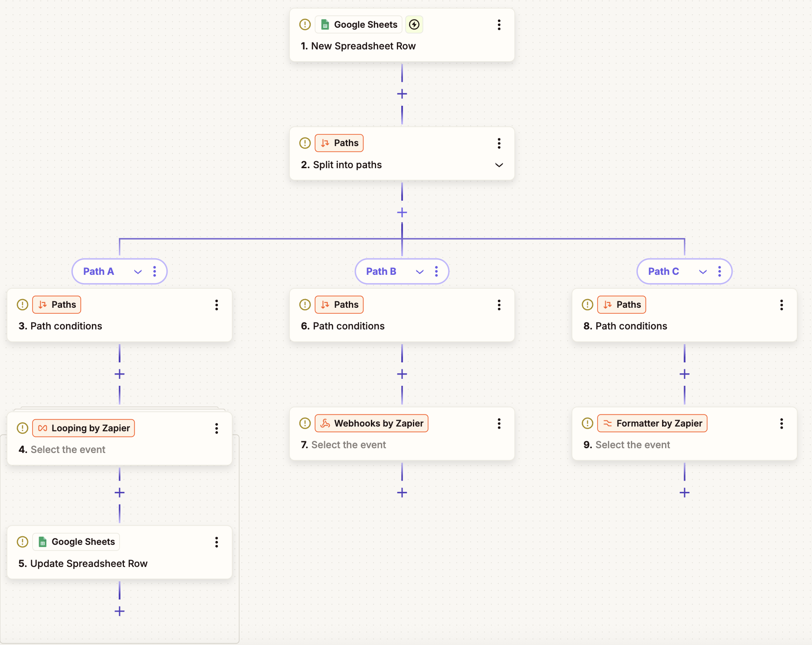Add a step after Update Spreadsheet Row
The width and height of the screenshot is (812, 645).
[120, 611]
